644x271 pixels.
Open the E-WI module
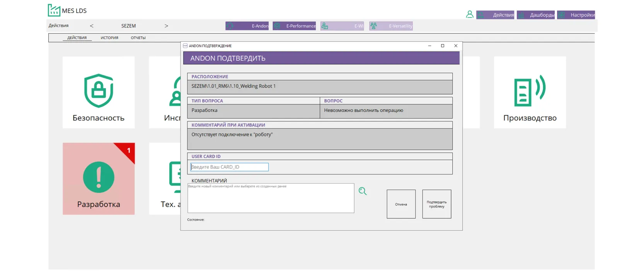pyautogui.click(x=342, y=26)
